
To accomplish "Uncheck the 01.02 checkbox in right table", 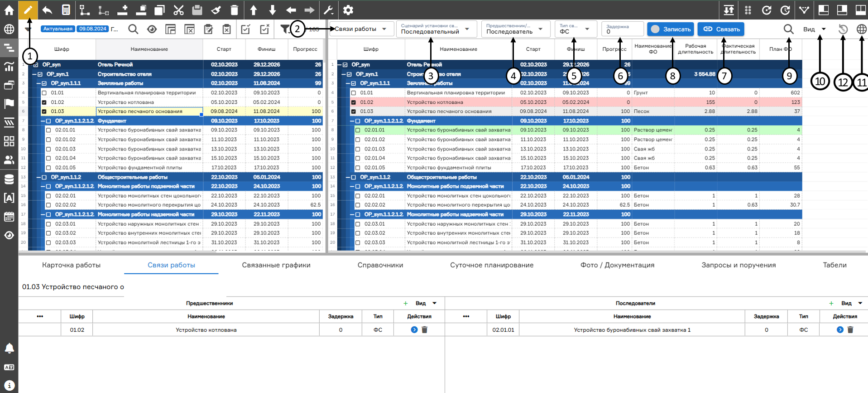I will coord(354,102).
